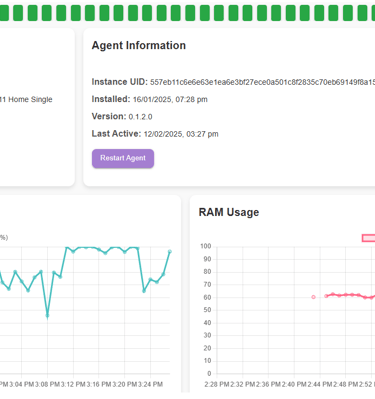375x399 pixels.
Task: Click the Version 0.1.2.0 value
Action: click(140, 117)
